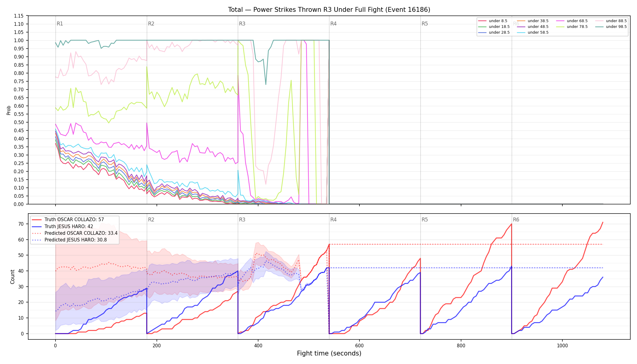Click the 200 tick on fight time axis

coord(157,345)
